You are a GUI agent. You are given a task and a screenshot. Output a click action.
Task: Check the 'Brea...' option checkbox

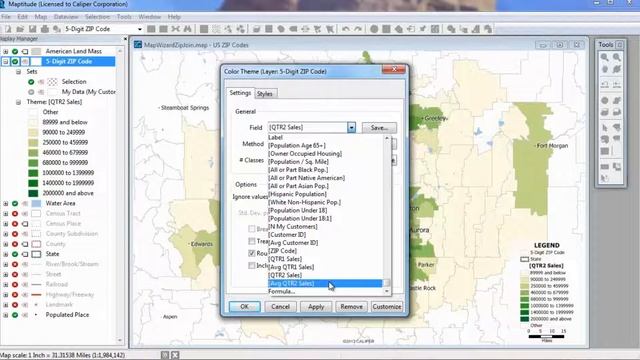(252, 229)
